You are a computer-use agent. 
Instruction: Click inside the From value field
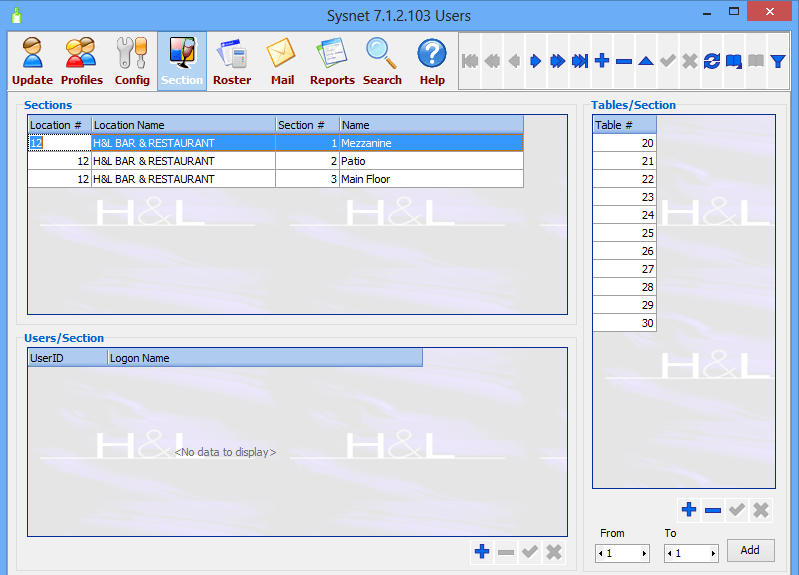[x=622, y=553]
